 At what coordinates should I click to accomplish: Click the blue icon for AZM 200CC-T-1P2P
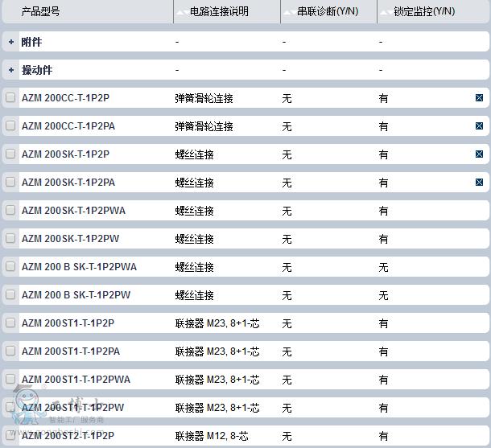(480, 98)
